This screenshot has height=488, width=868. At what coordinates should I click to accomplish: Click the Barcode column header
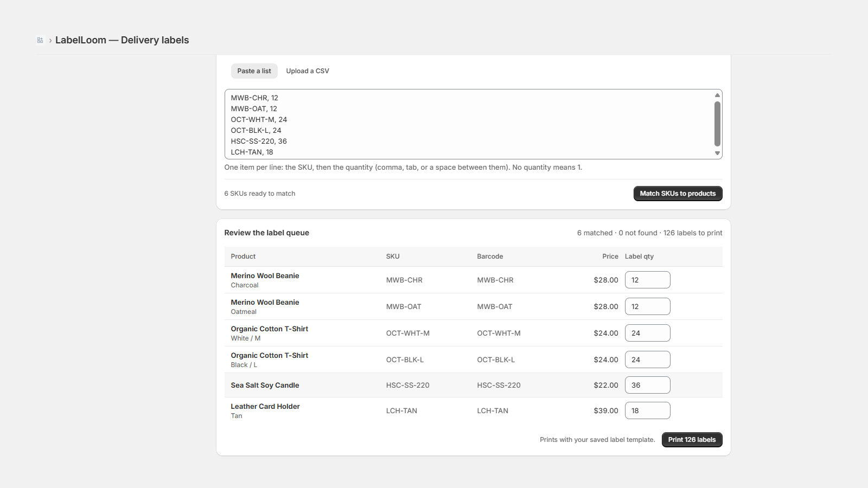(x=490, y=256)
